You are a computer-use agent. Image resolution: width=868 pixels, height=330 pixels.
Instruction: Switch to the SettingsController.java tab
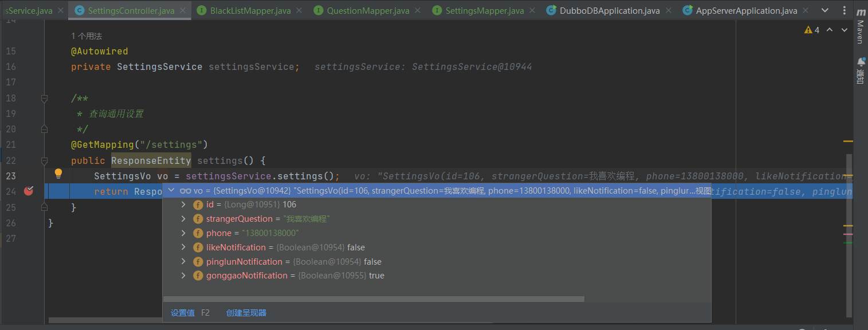click(x=131, y=10)
